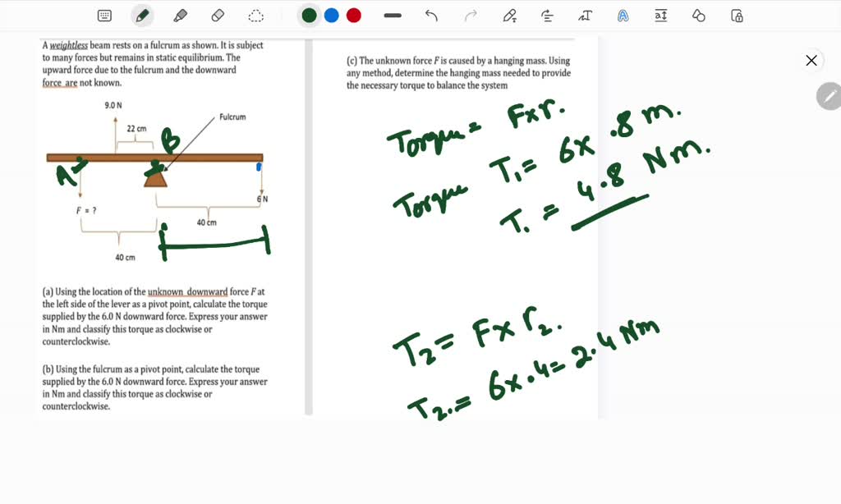Screen dimensions: 841x504
Task: Click the '6 N' force label
Action: 262,199
